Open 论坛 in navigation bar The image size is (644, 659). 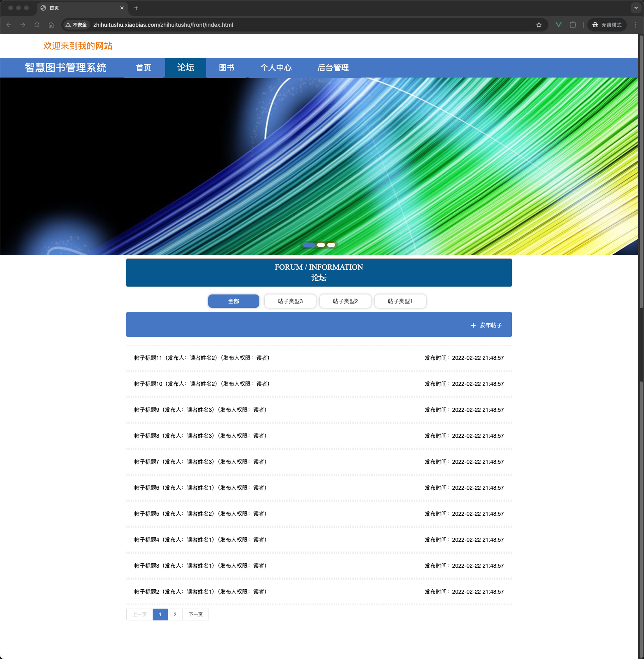[186, 68]
